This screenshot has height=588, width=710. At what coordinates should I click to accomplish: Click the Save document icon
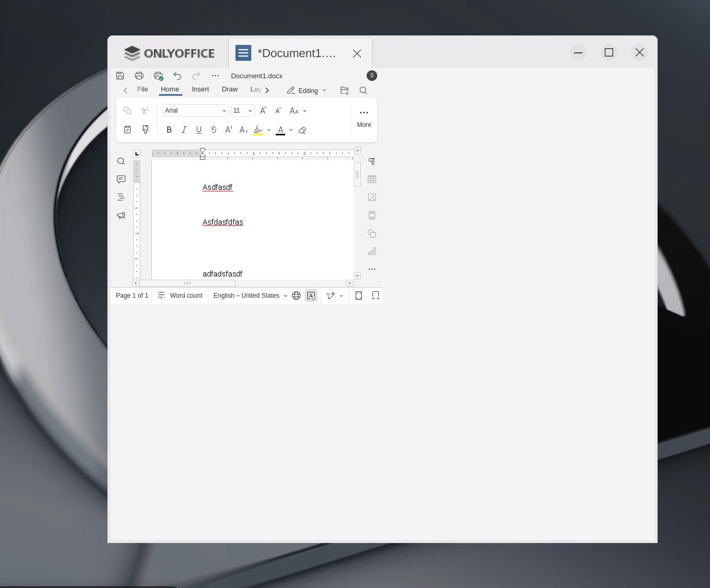tap(120, 76)
